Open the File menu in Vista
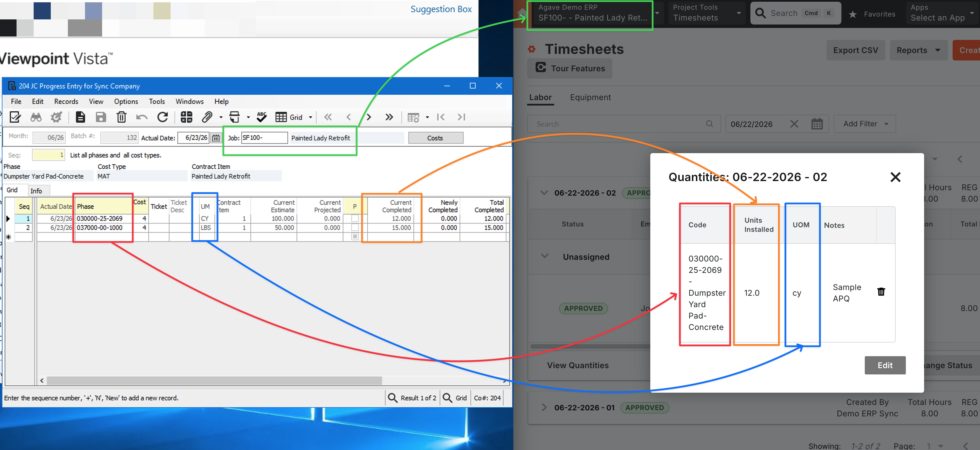 click(16, 102)
